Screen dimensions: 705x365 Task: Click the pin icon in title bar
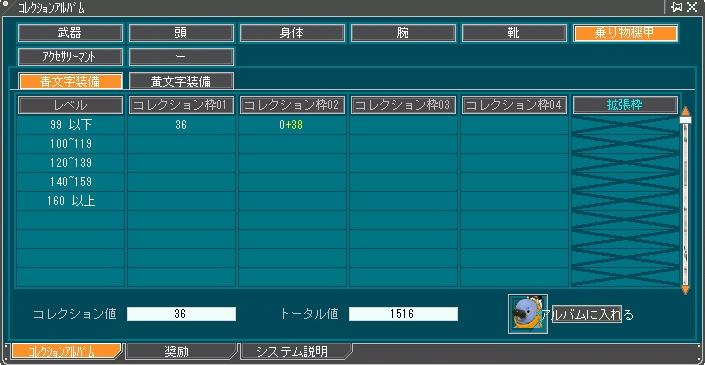tap(676, 8)
